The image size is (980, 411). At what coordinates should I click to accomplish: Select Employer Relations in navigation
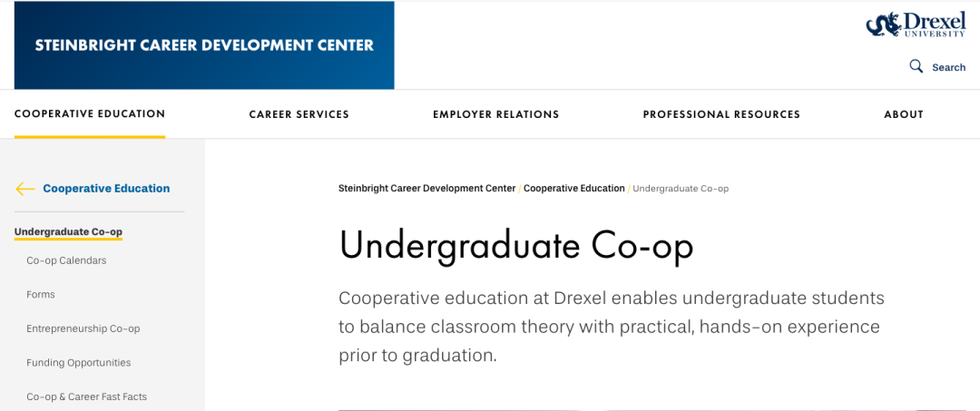495,115
